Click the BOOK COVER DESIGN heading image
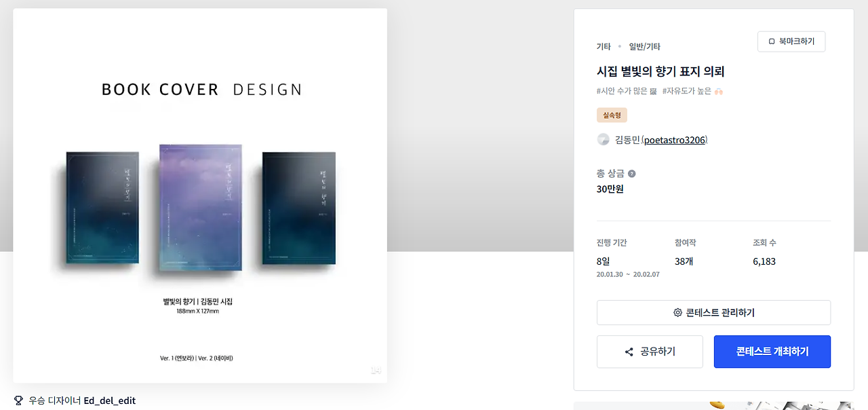Screen dimensions: 868x410 coord(201,90)
